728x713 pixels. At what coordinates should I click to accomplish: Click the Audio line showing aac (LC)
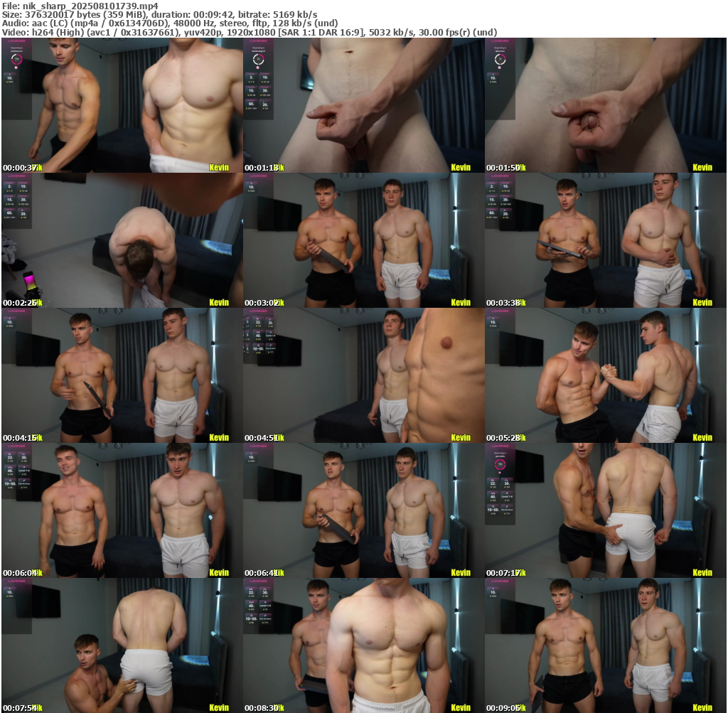(x=170, y=23)
